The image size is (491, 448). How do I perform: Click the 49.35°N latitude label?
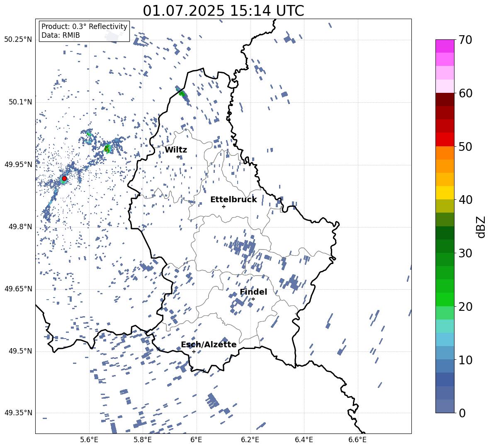(x=18, y=413)
